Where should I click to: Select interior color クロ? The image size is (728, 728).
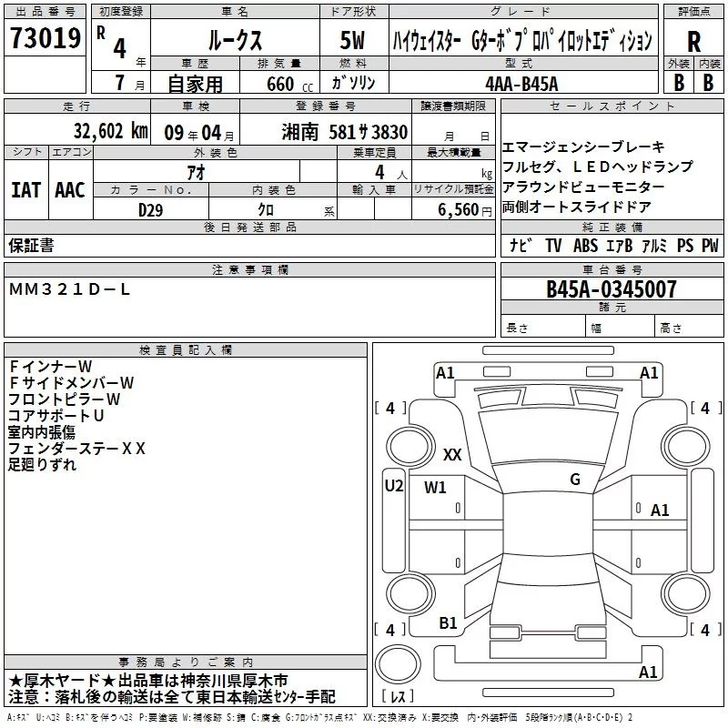(x=266, y=210)
